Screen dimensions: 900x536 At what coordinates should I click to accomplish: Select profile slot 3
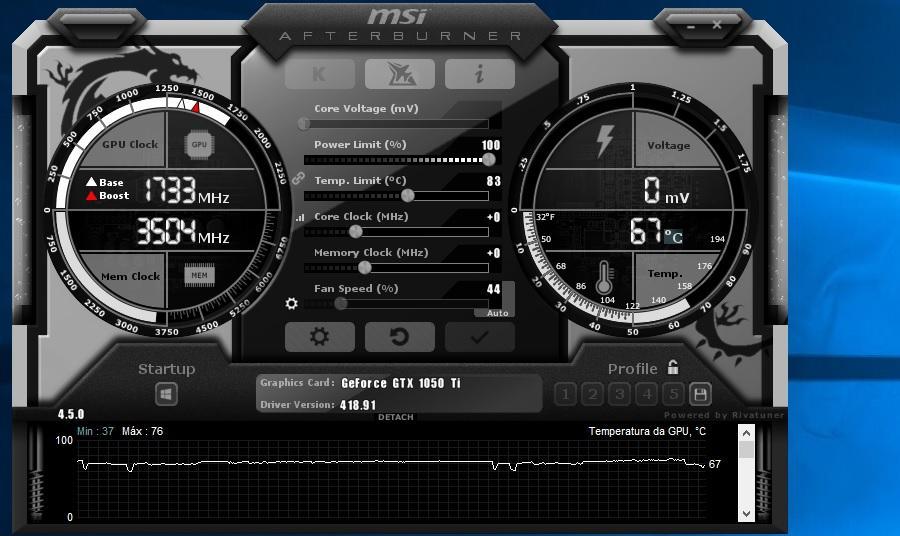(x=619, y=394)
